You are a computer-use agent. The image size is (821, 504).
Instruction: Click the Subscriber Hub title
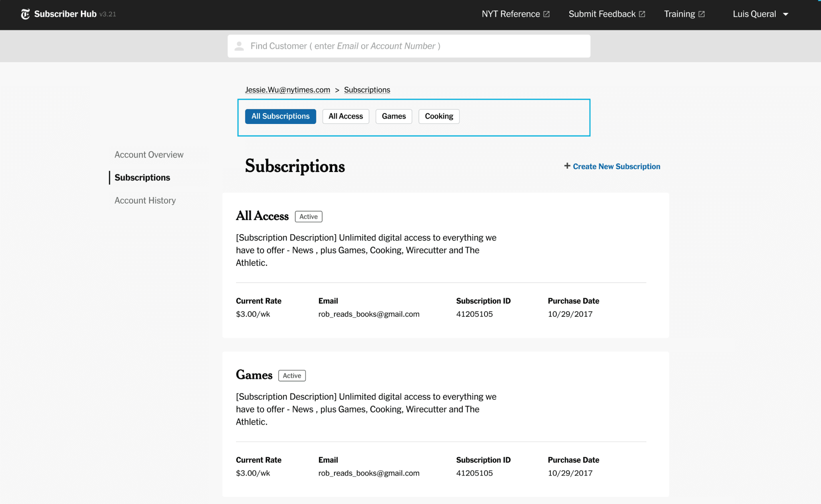click(65, 14)
